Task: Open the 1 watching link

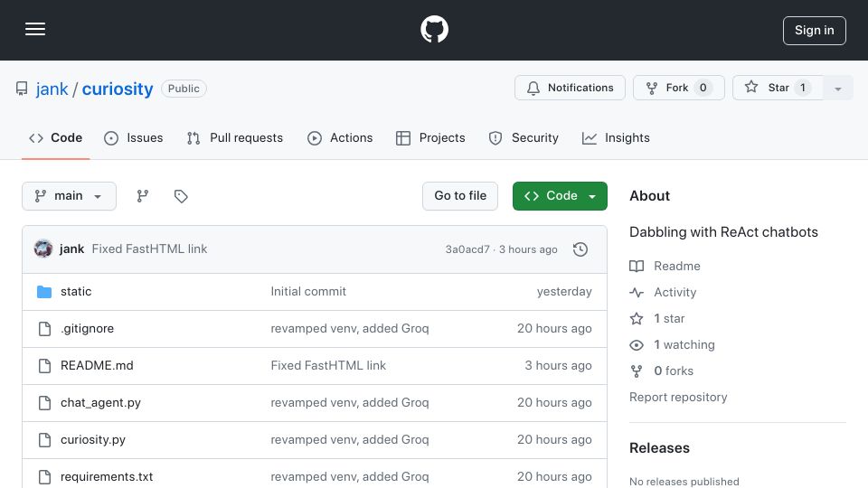Action: click(684, 344)
